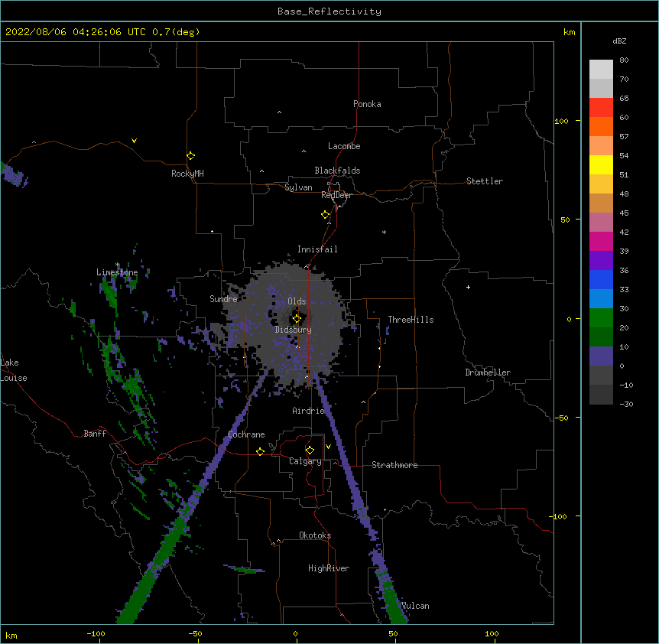Click the Okotoks label
Viewport: 659px width, 644px height.
(x=315, y=535)
